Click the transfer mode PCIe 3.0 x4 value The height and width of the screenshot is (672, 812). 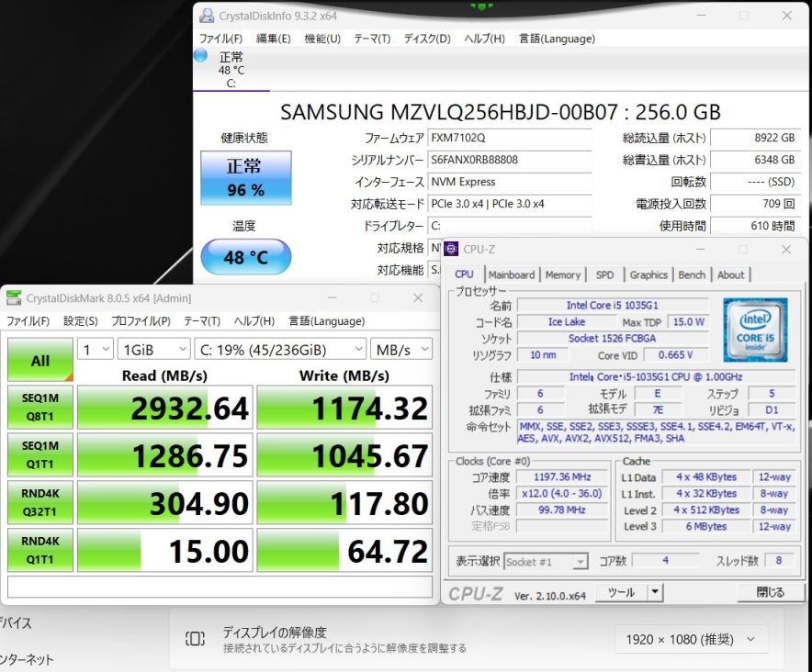click(x=510, y=204)
